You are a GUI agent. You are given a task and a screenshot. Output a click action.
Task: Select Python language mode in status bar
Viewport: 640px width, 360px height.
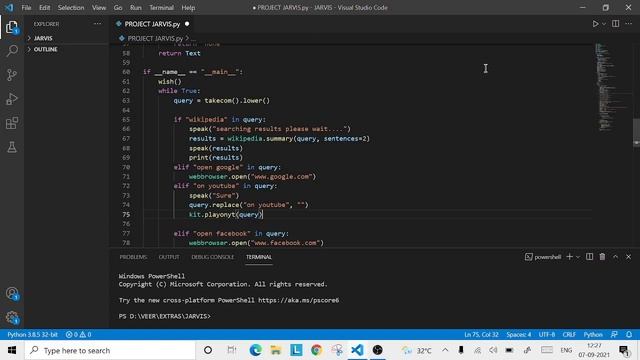pyautogui.click(x=593, y=334)
